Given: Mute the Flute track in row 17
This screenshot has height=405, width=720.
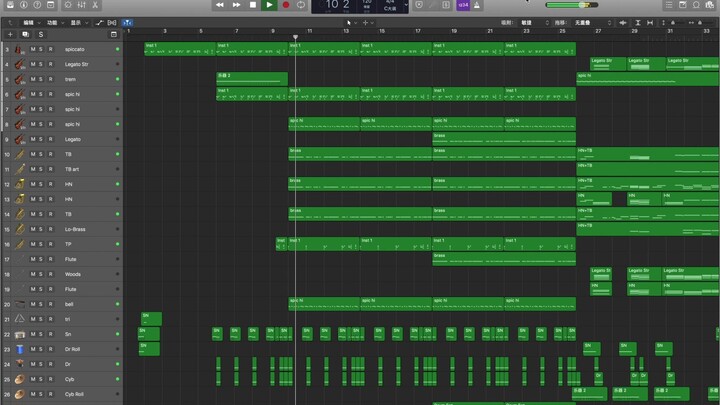Looking at the screenshot, I should pyautogui.click(x=33, y=259).
